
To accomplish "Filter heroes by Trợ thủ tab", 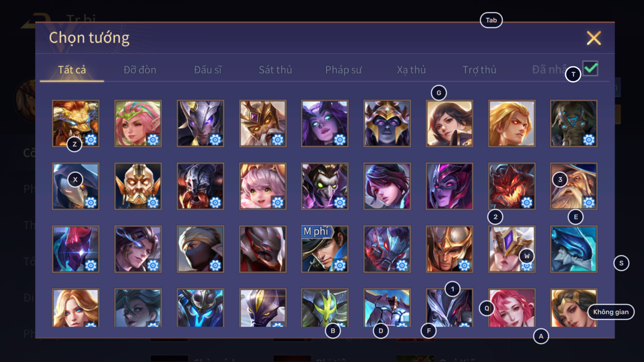I will (x=479, y=70).
